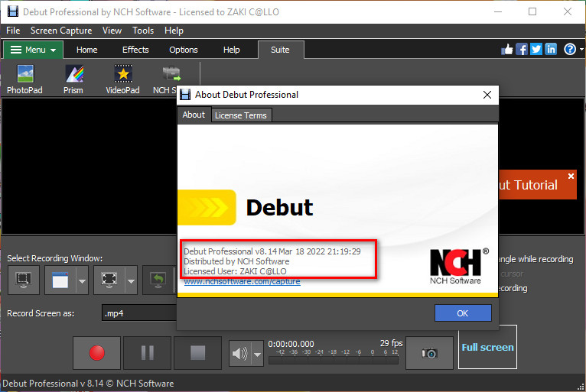This screenshot has height=392, width=586.
Task: Click the blue help question mark icon
Action: (570, 49)
